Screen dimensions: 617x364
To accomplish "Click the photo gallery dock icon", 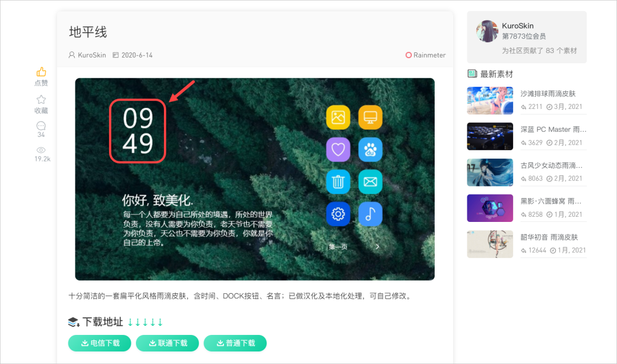I will 339,117.
